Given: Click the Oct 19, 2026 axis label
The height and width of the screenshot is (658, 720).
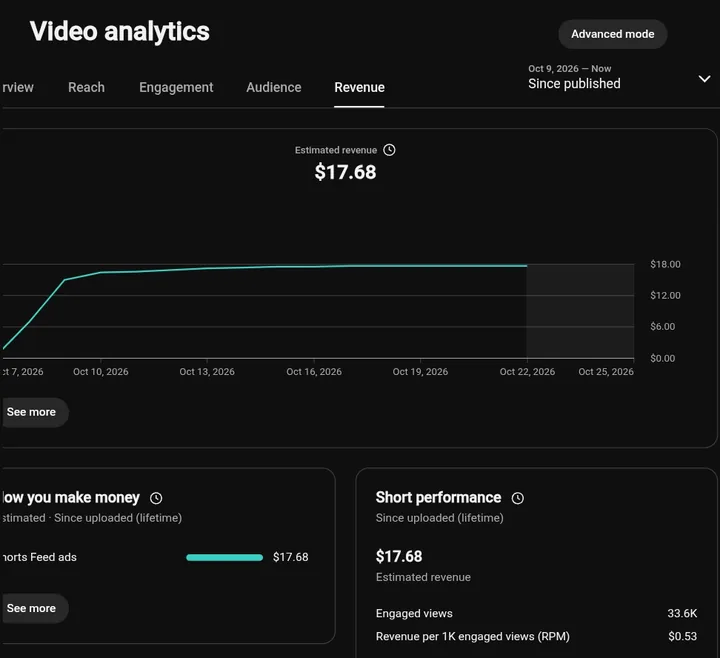Looking at the screenshot, I should pyautogui.click(x=420, y=371).
